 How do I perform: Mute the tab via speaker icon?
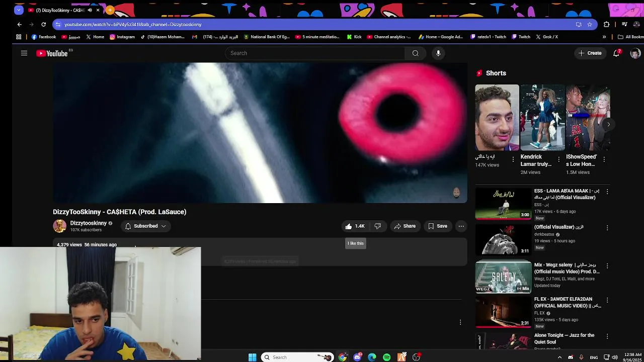point(90,10)
